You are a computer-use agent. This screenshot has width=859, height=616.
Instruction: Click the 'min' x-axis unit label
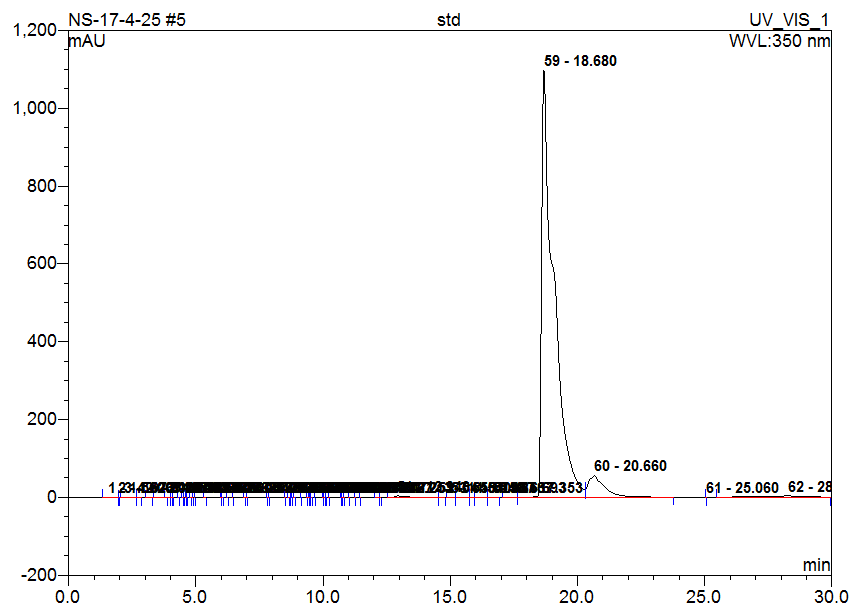pyautogui.click(x=816, y=565)
